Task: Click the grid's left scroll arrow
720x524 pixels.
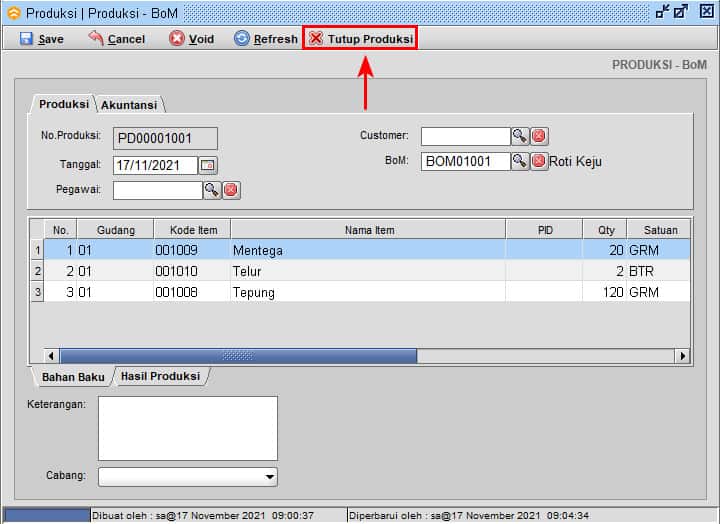Action: click(51, 356)
